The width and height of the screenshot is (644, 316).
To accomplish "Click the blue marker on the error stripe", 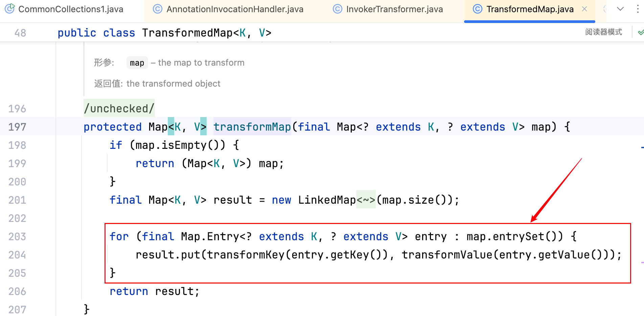I will point(642,148).
